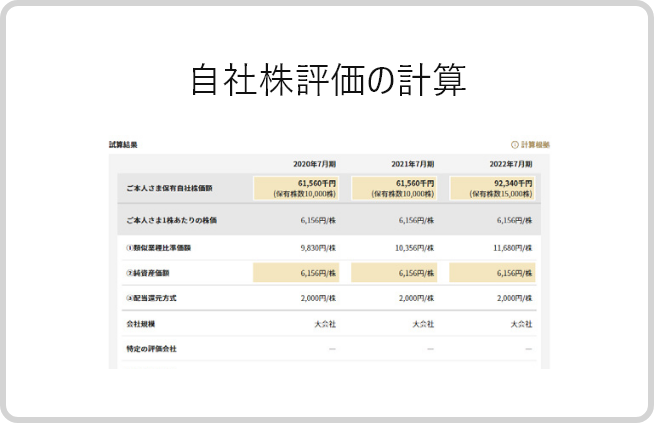Click the ②純資産価額 row label
Image resolution: width=654 pixels, height=423 pixels.
tap(148, 273)
